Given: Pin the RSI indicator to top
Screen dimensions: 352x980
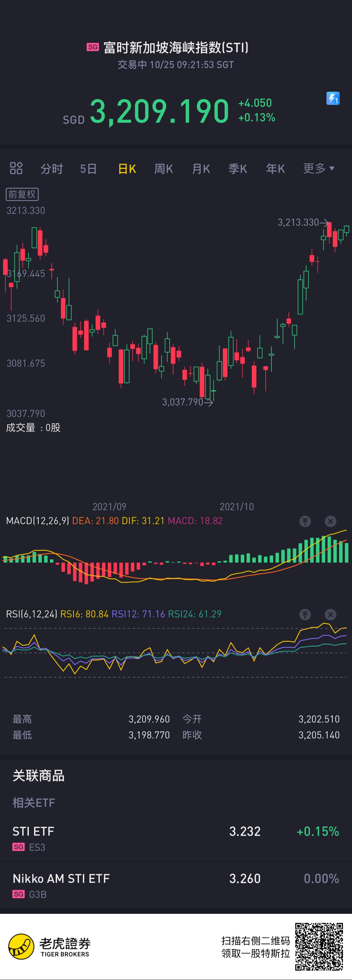Looking at the screenshot, I should (x=305, y=614).
